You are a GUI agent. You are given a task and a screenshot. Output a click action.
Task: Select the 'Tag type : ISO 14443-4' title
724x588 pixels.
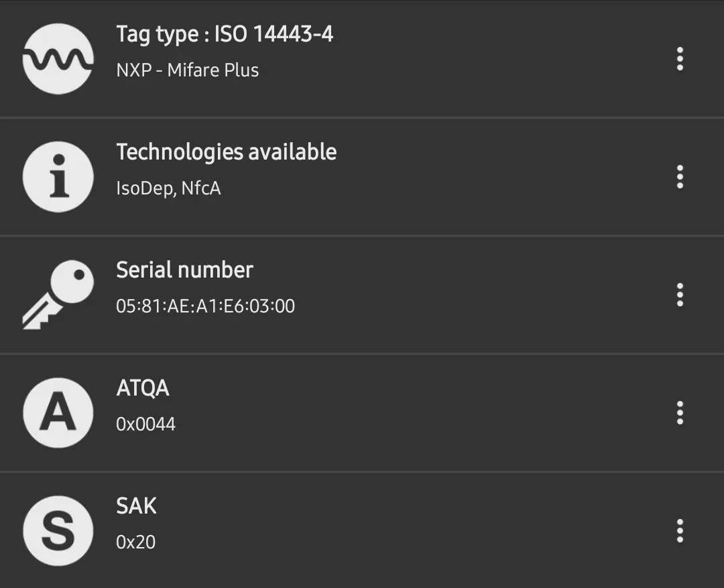[225, 34]
